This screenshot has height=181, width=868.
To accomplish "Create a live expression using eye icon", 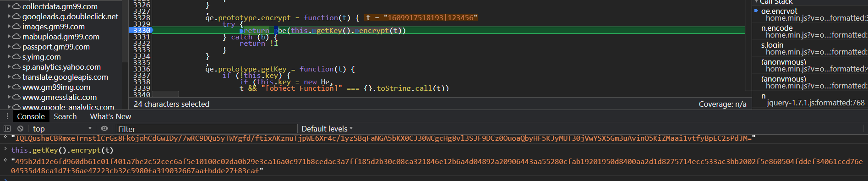I will point(104,129).
